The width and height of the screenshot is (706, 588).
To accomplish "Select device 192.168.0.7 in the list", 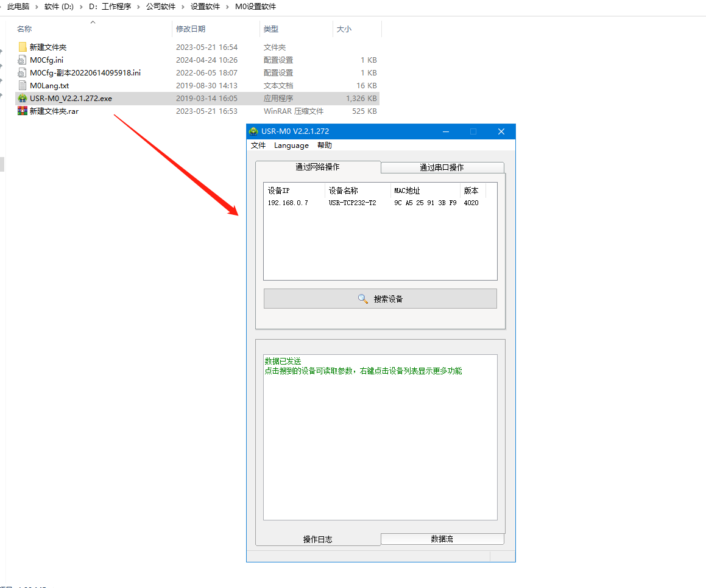I will click(x=288, y=203).
